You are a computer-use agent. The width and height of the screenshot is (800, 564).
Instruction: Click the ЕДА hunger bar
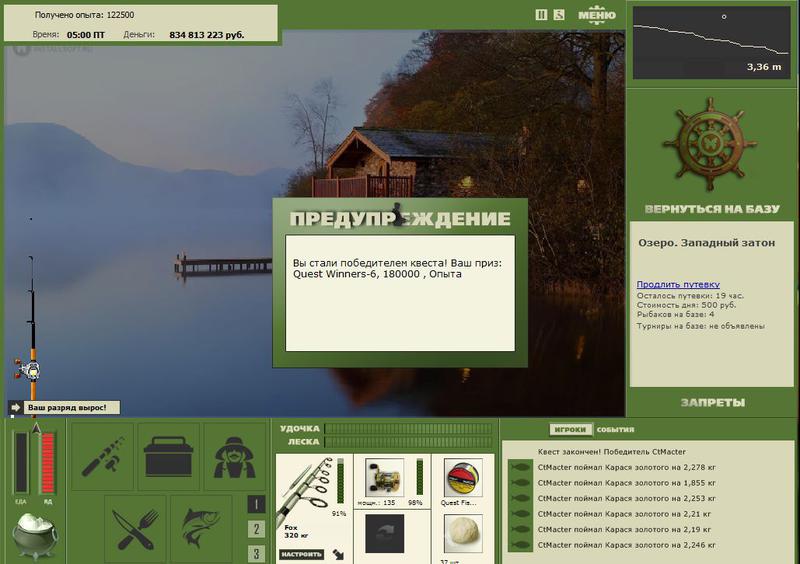[x=21, y=462]
